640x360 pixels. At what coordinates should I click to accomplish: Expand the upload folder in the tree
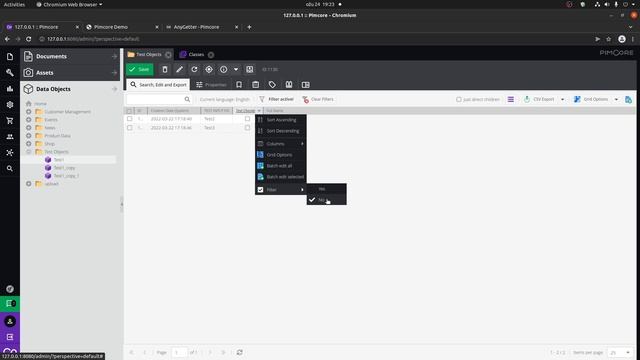29,184
